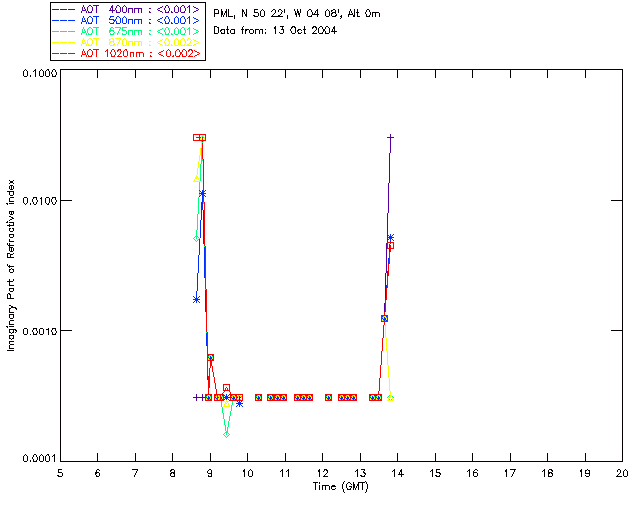
Task: Click the data point on the baseline between 10 and 10.5
Action: tap(258, 398)
